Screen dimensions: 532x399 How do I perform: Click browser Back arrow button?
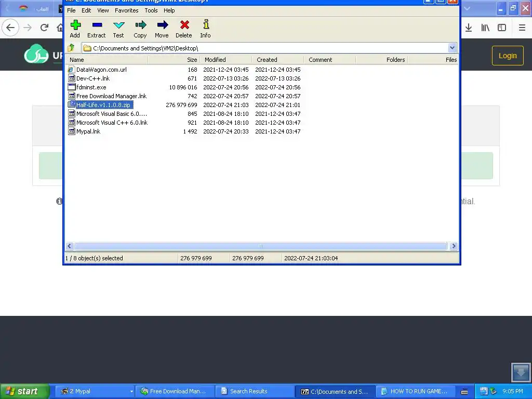coord(10,28)
